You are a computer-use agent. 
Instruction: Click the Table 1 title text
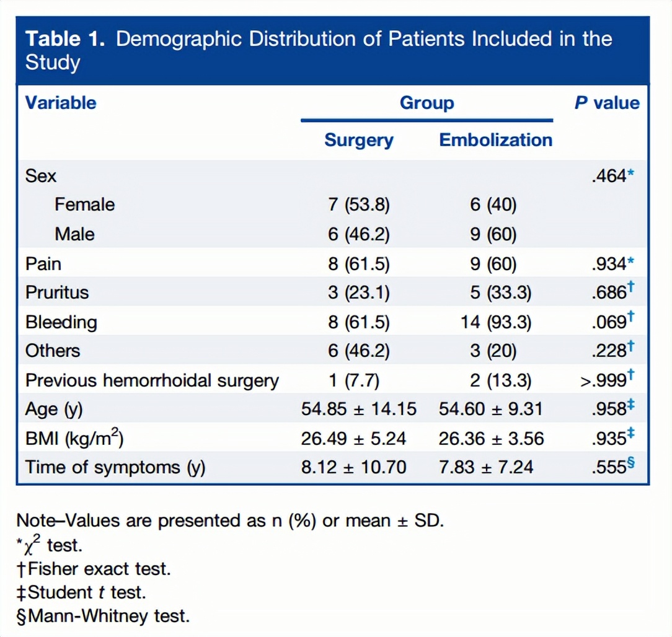click(x=319, y=50)
